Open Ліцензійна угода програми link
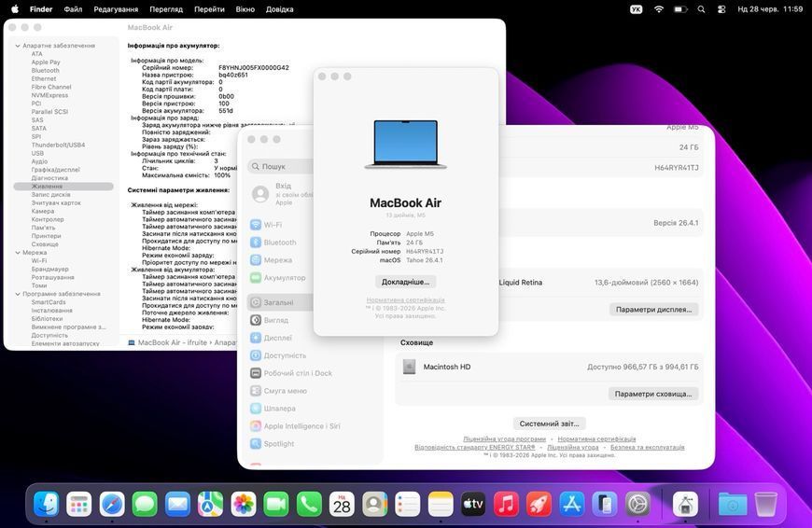 pos(504,439)
